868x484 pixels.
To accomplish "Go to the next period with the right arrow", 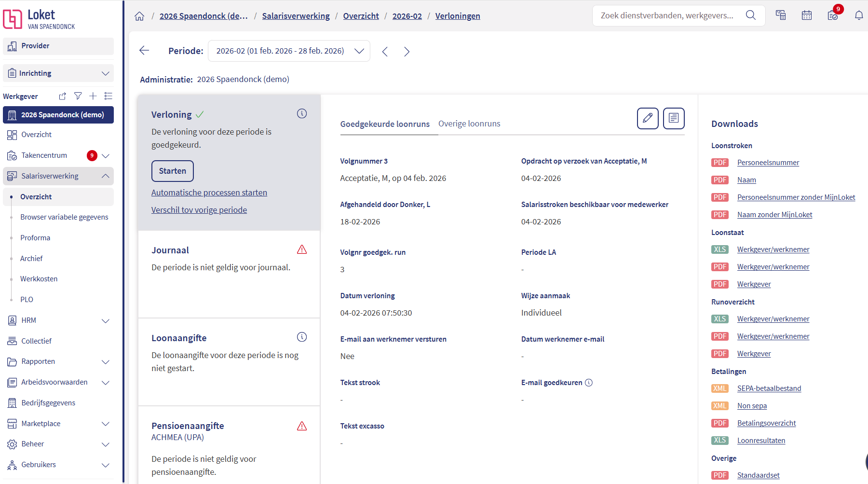I will tap(407, 52).
